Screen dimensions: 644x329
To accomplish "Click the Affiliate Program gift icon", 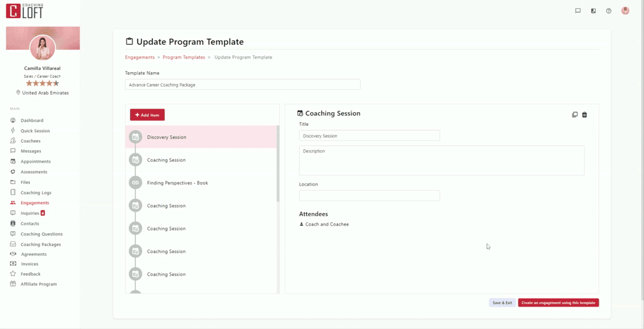I will click(12, 284).
